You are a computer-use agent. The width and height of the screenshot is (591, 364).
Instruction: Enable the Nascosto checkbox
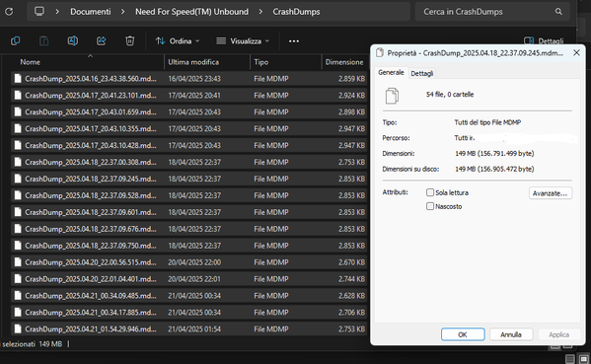click(430, 206)
